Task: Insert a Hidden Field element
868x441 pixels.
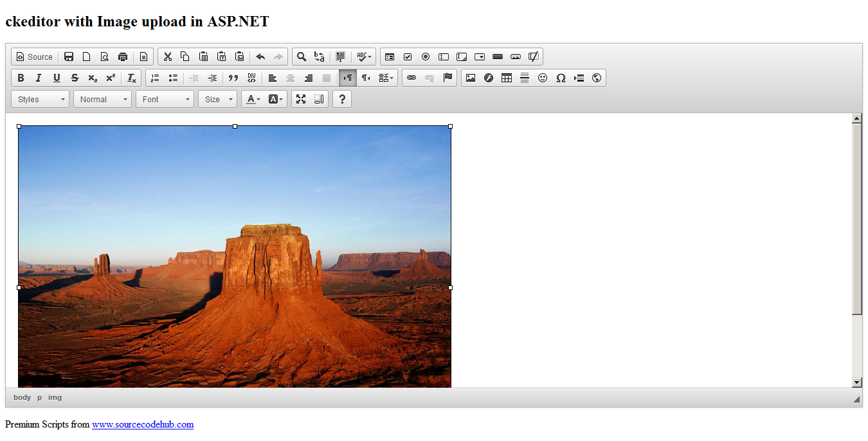Action: click(x=534, y=57)
